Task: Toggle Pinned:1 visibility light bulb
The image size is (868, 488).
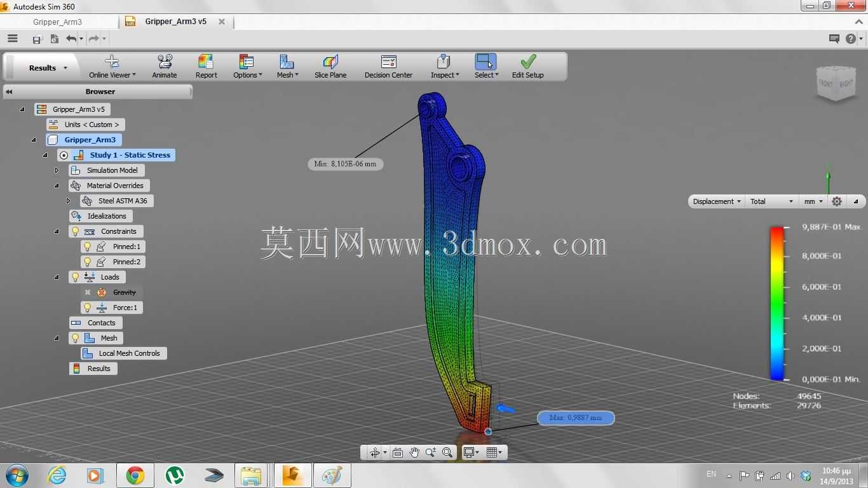Action: (x=88, y=247)
